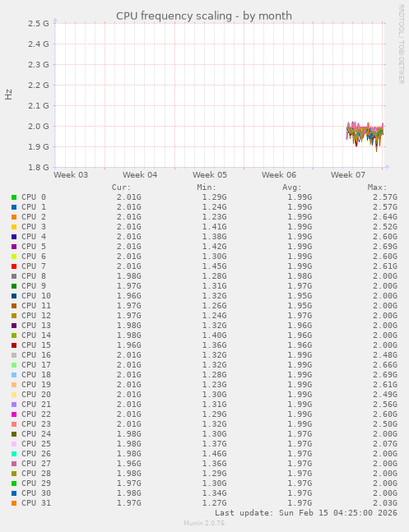Click the 'Avg:' column header
409x532 pixels.
[x=292, y=187]
